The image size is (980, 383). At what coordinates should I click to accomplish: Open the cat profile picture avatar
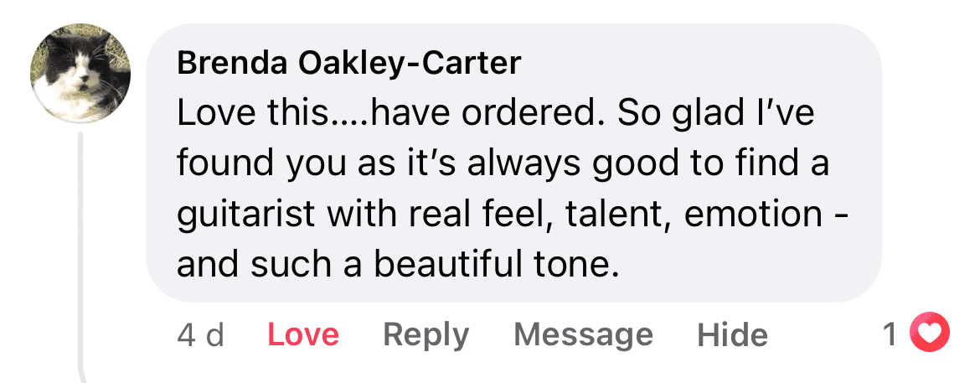coord(81,73)
